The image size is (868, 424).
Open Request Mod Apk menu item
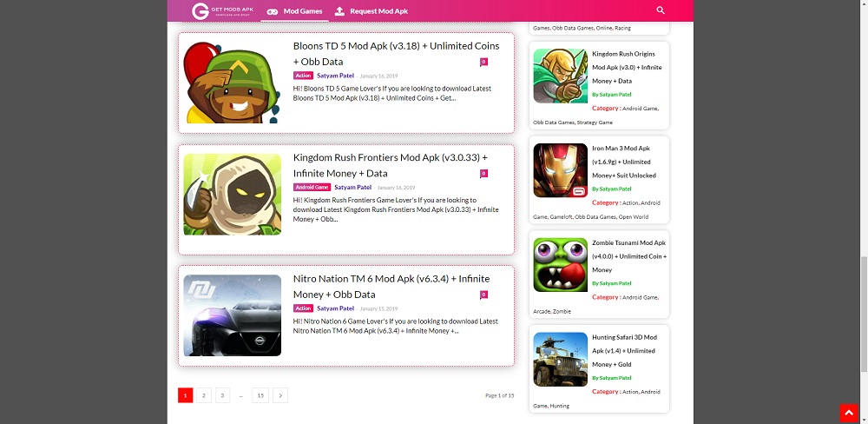pos(371,11)
